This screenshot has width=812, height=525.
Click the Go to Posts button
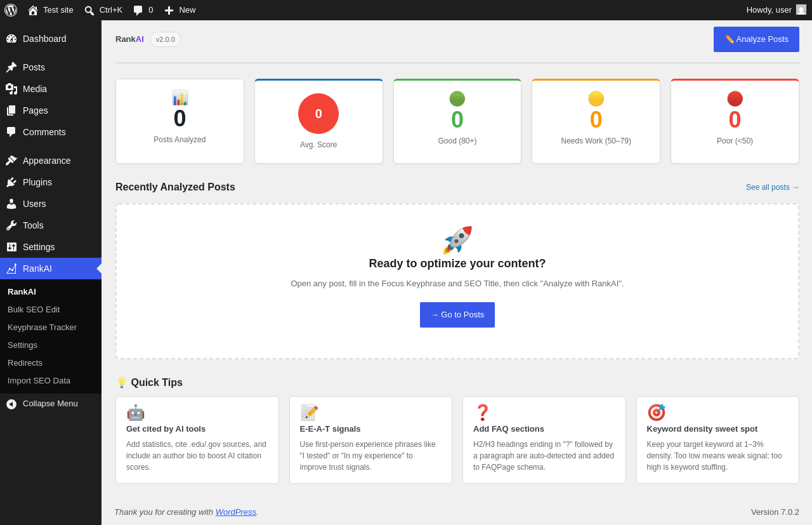(457, 315)
